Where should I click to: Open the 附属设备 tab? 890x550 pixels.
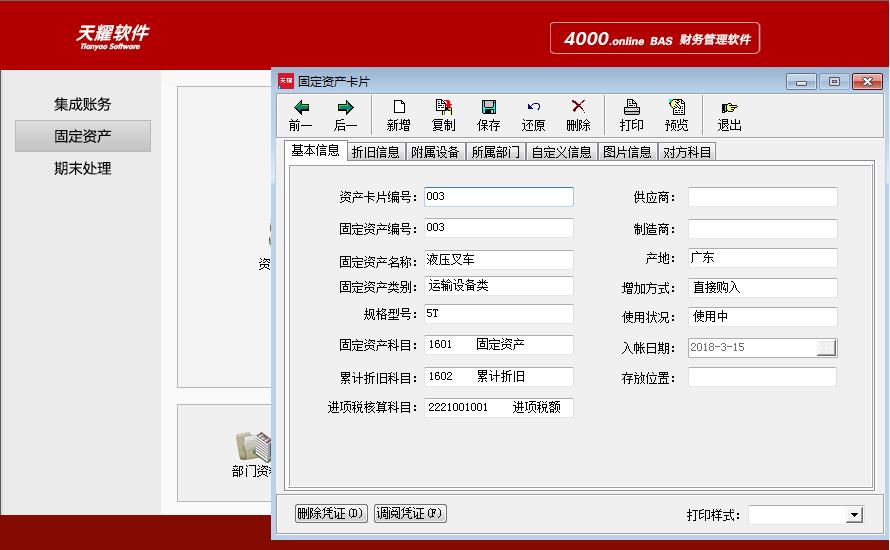click(x=435, y=152)
